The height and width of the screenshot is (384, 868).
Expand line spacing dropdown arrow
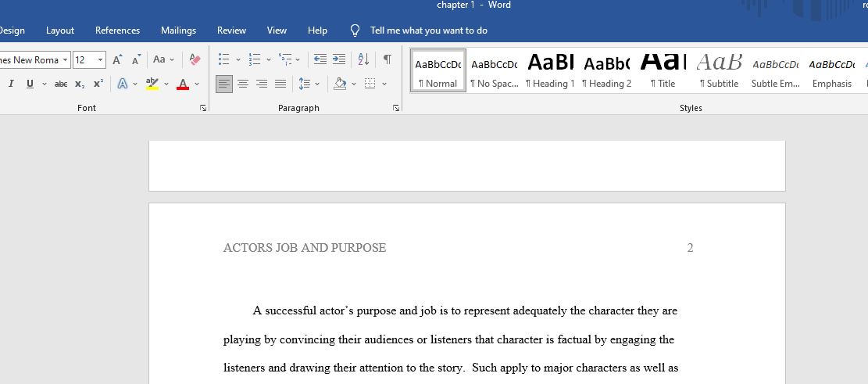(x=317, y=84)
